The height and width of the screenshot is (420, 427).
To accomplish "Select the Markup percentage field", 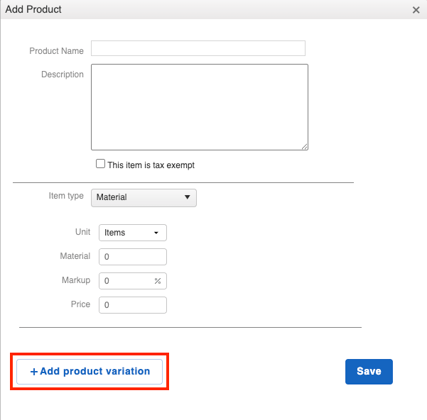I will [x=133, y=281].
